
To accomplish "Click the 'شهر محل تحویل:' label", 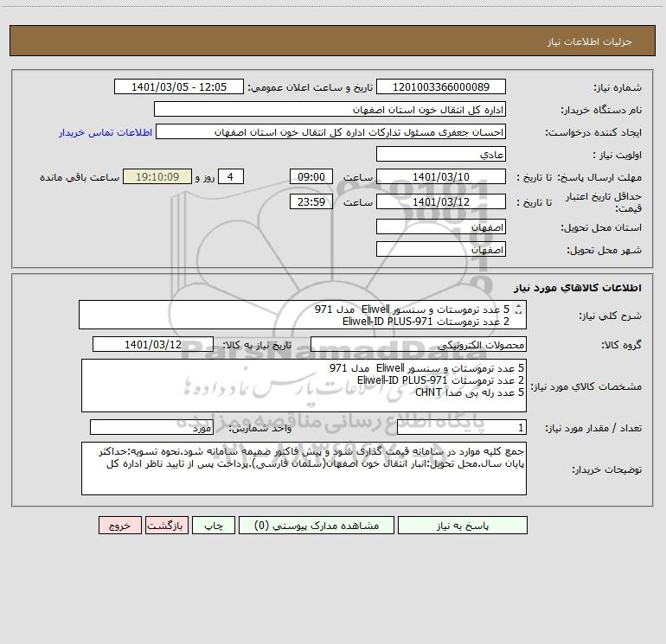I will point(604,250).
